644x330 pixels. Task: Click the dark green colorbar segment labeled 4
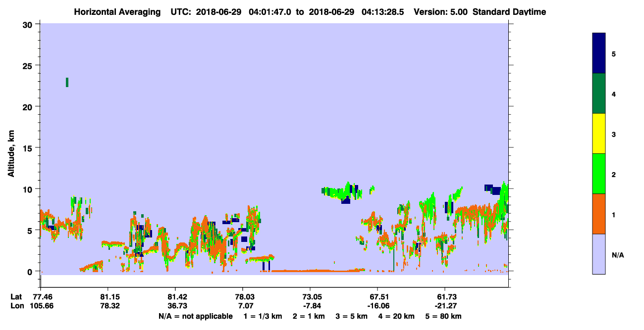click(x=599, y=94)
